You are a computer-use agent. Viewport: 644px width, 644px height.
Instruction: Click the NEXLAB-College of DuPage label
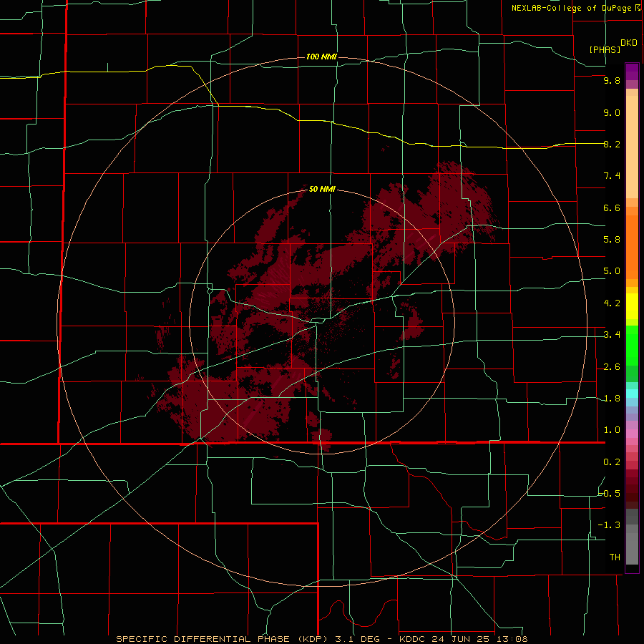point(572,8)
